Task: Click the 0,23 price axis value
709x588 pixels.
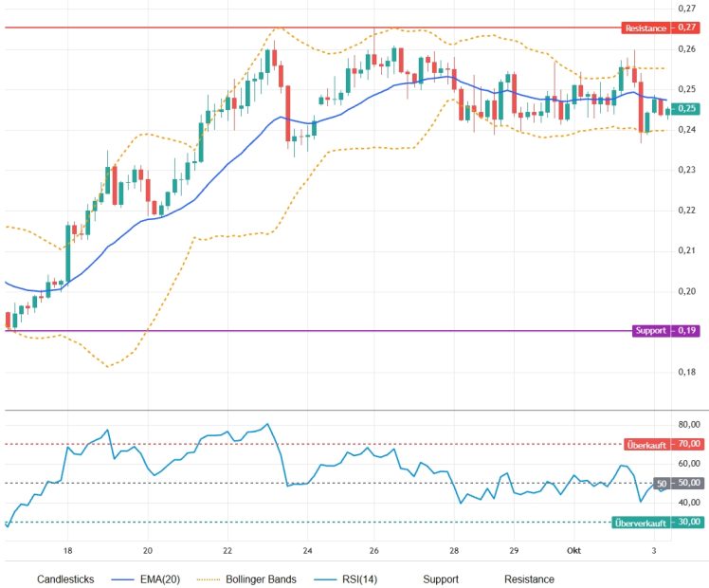Action: 687,170
